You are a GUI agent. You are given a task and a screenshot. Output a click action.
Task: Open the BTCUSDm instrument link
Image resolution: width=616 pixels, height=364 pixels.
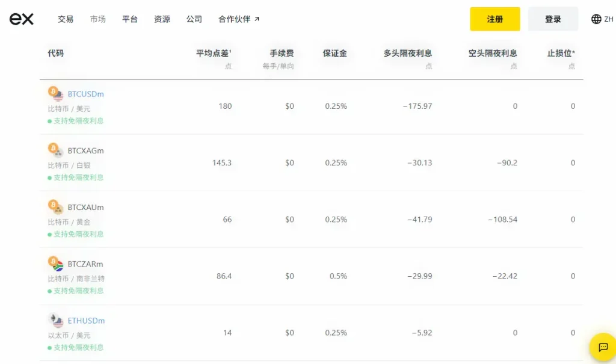(86, 94)
